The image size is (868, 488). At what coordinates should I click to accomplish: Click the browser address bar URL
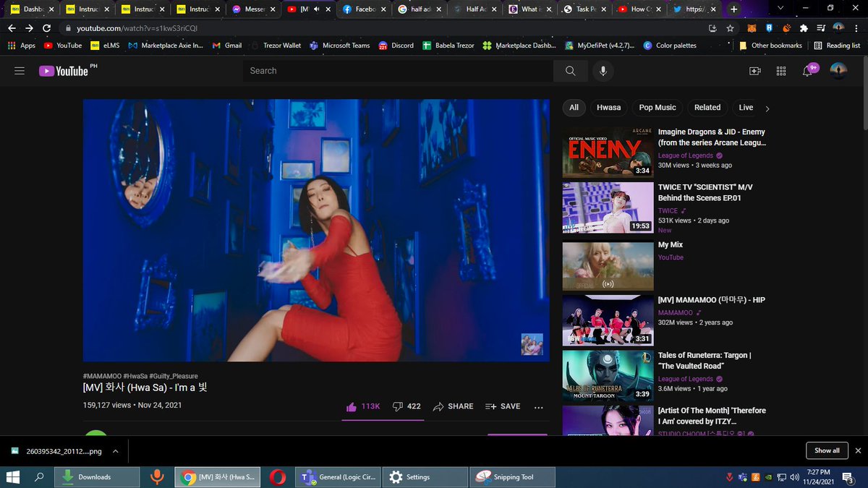[x=137, y=28]
